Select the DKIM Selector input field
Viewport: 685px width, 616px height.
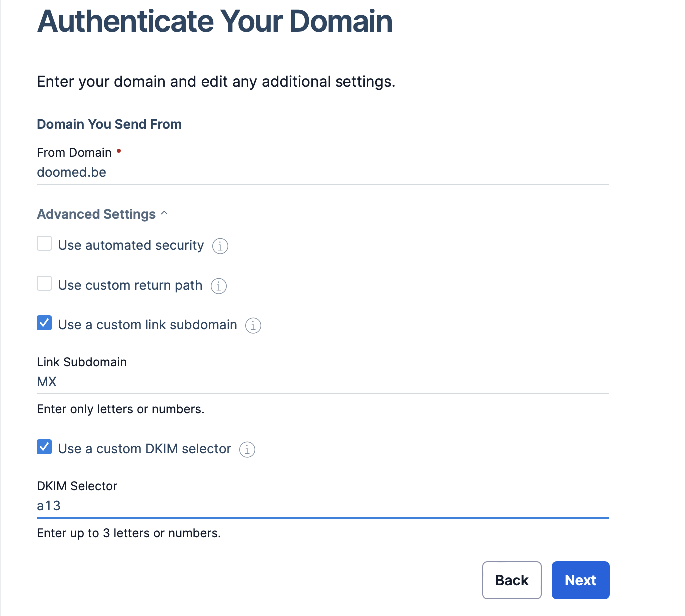[322, 506]
